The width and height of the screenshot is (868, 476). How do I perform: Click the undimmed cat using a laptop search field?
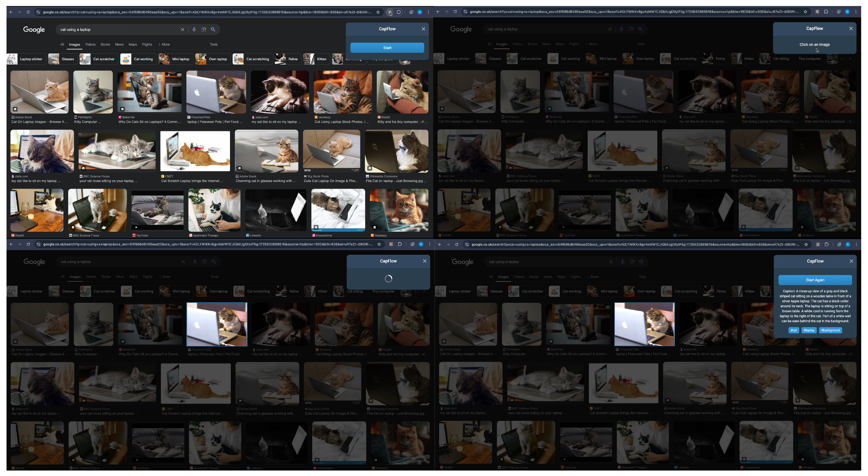tap(118, 29)
